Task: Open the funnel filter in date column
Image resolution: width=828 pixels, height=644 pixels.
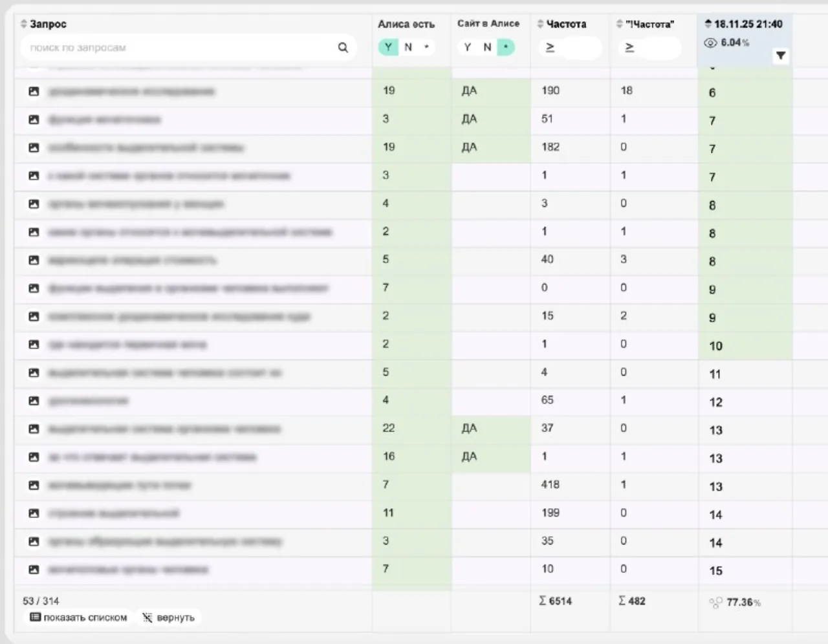Action: 781,56
